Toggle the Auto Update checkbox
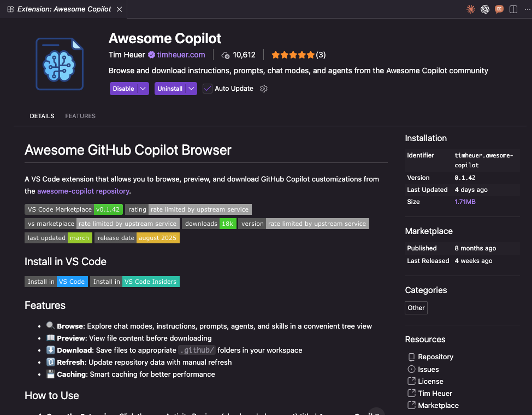532x415 pixels. click(208, 89)
